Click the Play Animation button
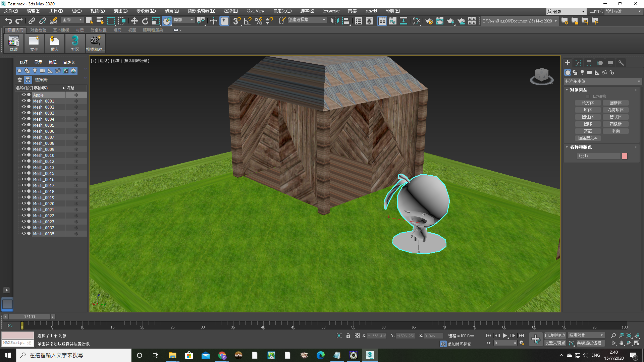The image size is (644, 362). pos(505,336)
